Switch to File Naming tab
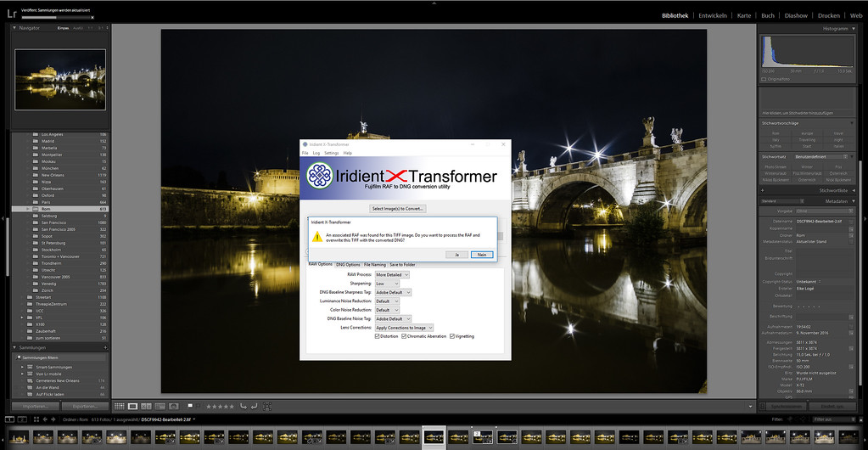The image size is (868, 450). 375,265
